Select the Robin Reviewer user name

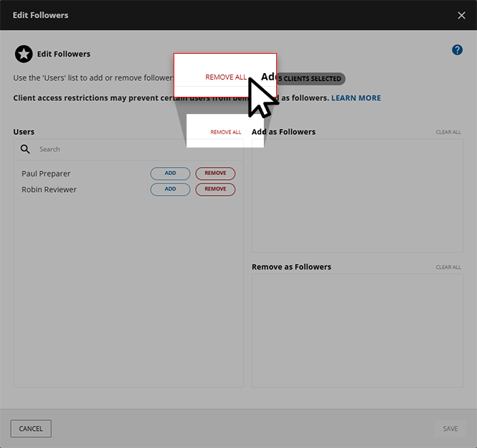(x=49, y=189)
